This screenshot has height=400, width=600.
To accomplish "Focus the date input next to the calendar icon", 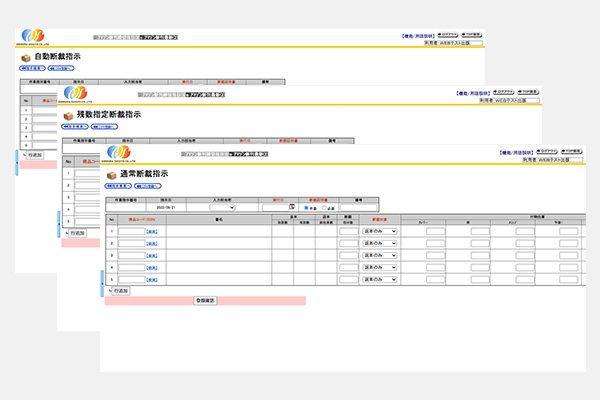I will click(276, 207).
